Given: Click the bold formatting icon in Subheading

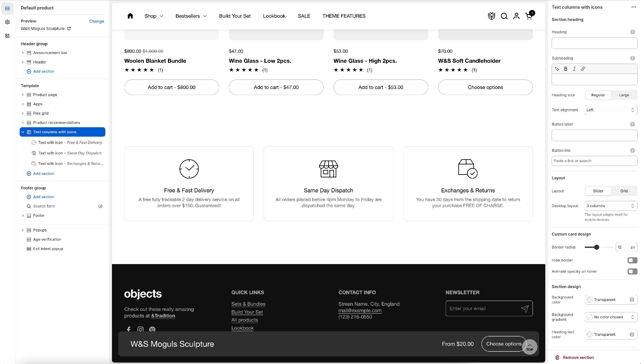Looking at the screenshot, I should (565, 69).
